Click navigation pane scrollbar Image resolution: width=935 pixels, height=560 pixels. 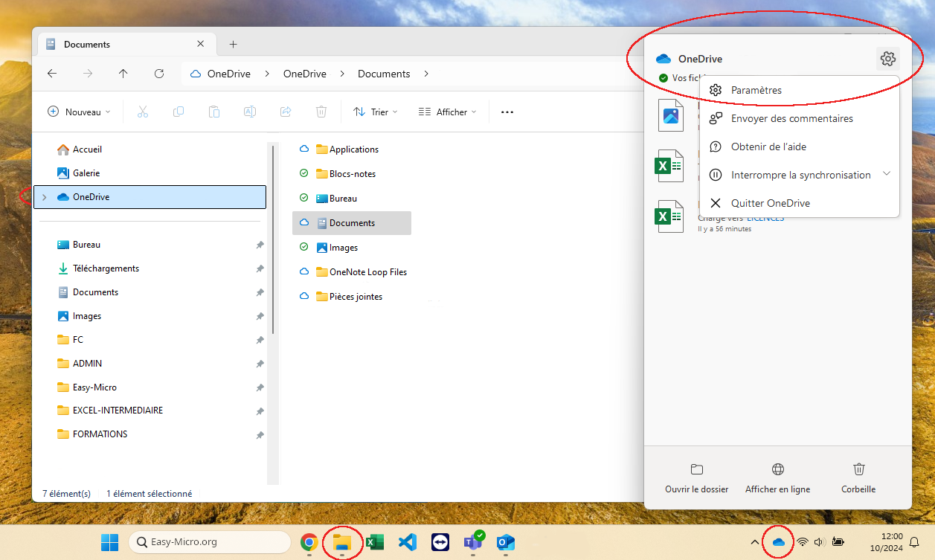[x=273, y=239]
